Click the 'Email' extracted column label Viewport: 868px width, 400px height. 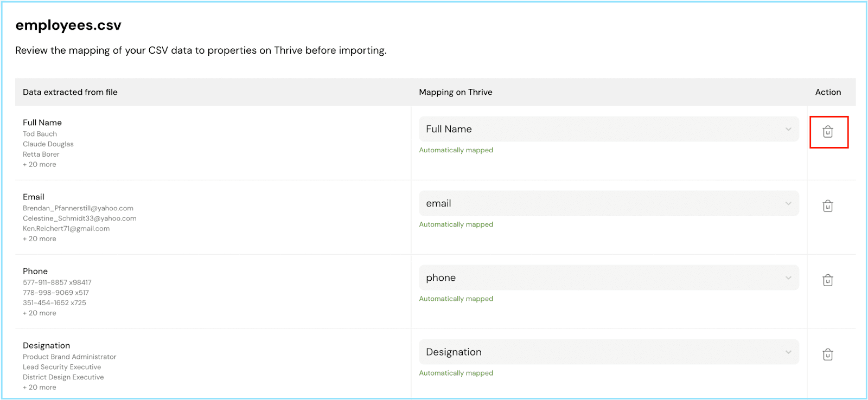34,197
